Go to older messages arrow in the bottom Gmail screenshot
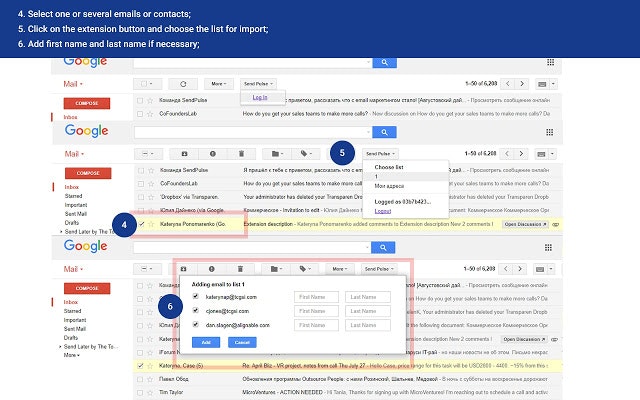The width and height of the screenshot is (640, 400). [520, 269]
